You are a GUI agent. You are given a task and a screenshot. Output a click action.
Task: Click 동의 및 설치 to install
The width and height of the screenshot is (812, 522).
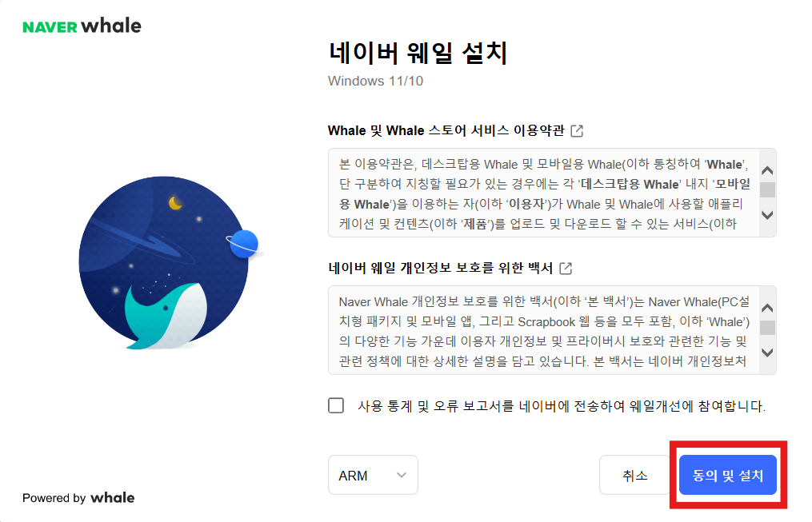point(728,474)
